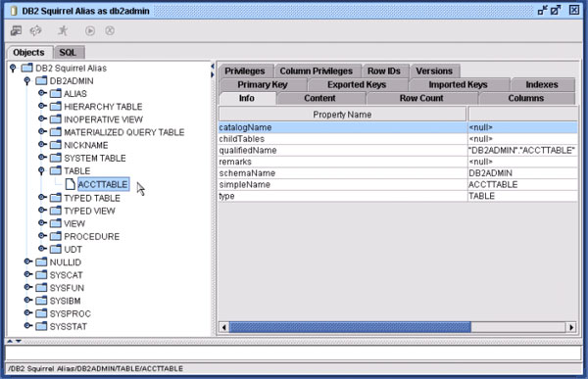Collapse the DB2ADMIN schema node
Viewport: 588px width, 379px height.
click(x=27, y=81)
